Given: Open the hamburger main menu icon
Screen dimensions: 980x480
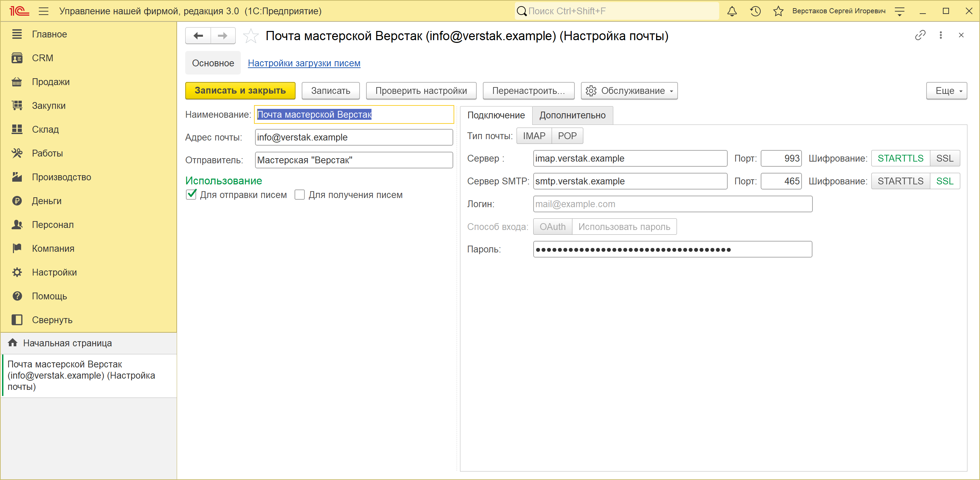Looking at the screenshot, I should click(x=44, y=11).
